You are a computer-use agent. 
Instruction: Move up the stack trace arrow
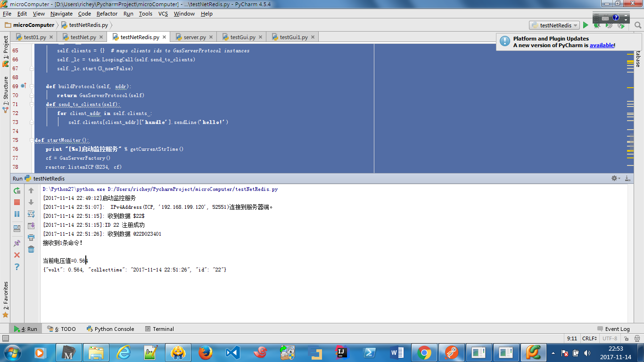[x=31, y=190]
